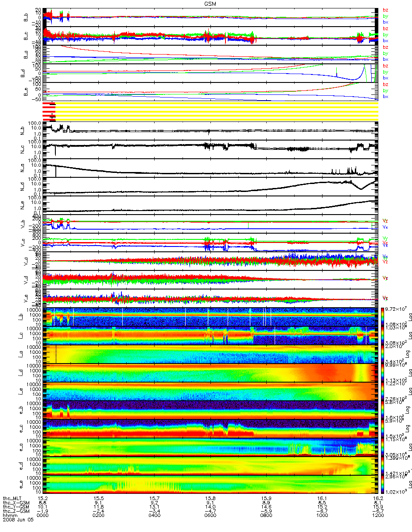Select the B_e panel axis label
The image size is (412, 532).
click(x=26, y=92)
